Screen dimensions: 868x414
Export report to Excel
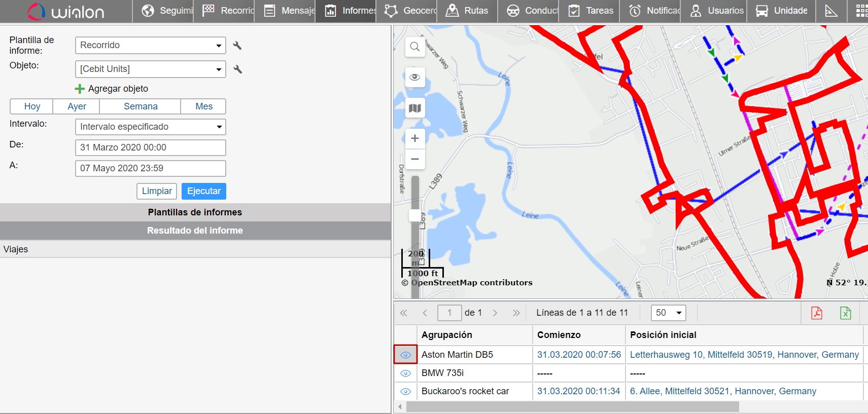click(x=845, y=313)
